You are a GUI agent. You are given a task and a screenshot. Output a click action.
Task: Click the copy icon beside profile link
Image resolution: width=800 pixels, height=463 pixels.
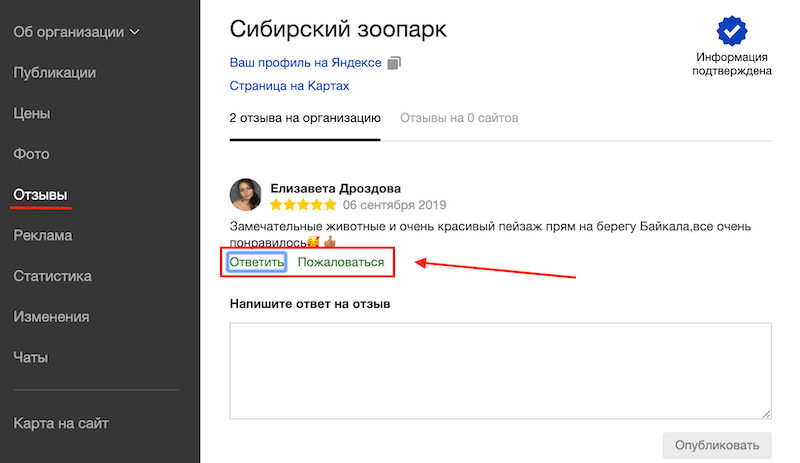click(394, 63)
